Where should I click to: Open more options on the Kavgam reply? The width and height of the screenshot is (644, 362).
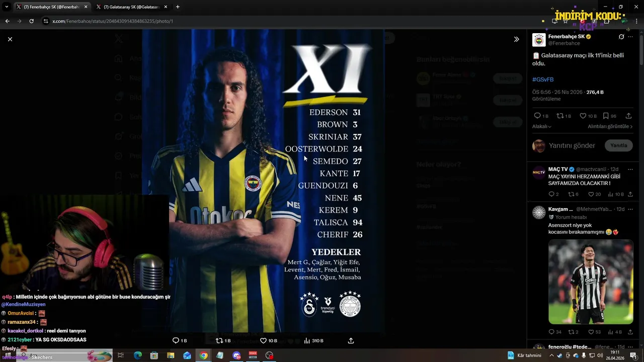630,209
